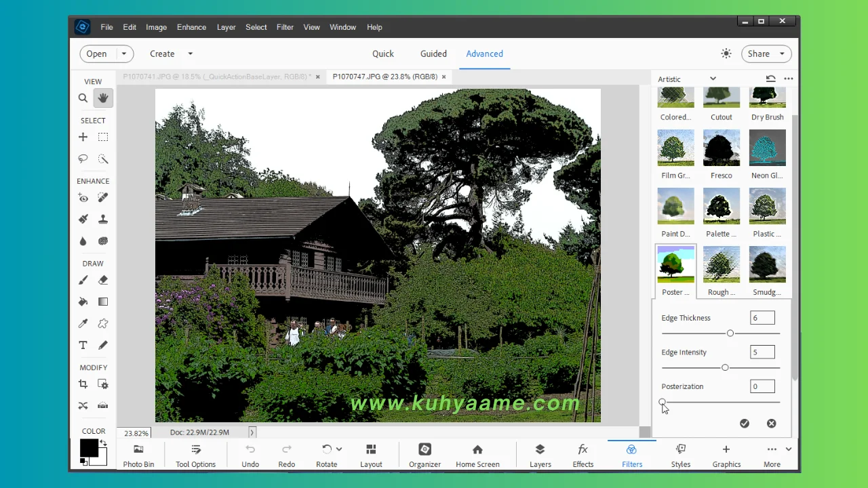Select the Type tool
The width and height of the screenshot is (868, 488).
point(83,345)
